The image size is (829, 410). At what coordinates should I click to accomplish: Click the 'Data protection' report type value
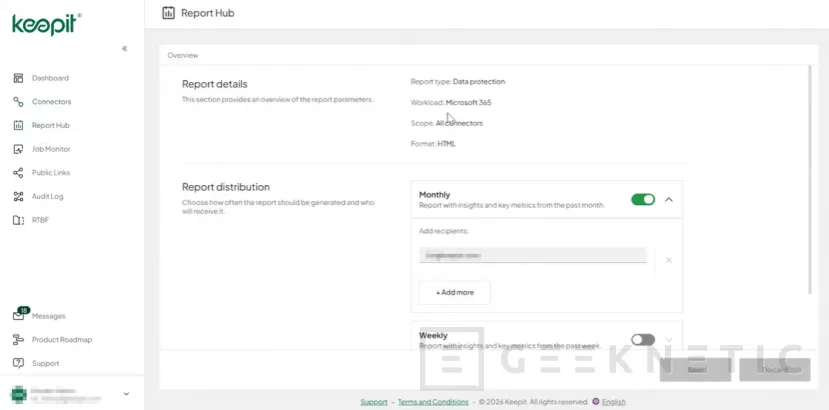[479, 81]
